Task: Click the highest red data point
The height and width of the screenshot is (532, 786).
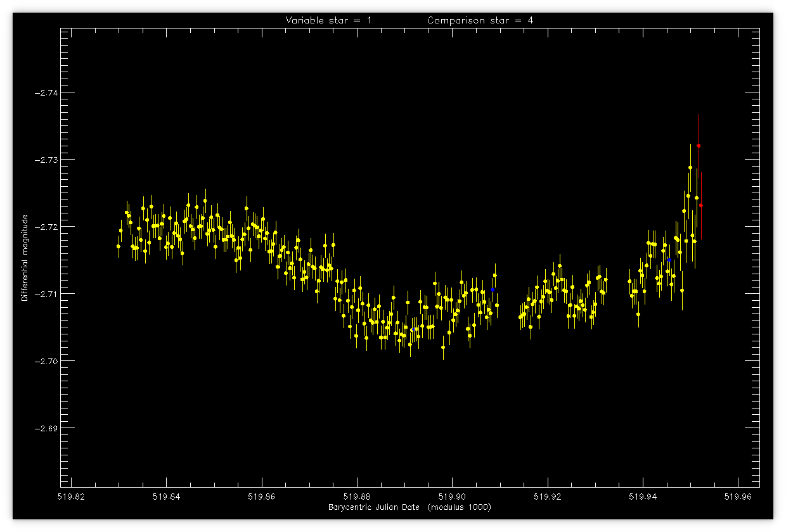Action: coord(699,146)
